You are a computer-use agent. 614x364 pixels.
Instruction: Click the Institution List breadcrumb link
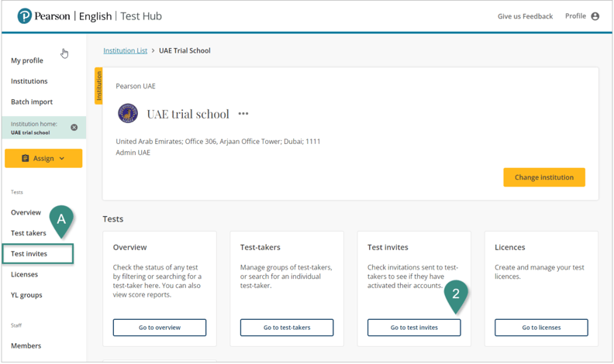[126, 50]
